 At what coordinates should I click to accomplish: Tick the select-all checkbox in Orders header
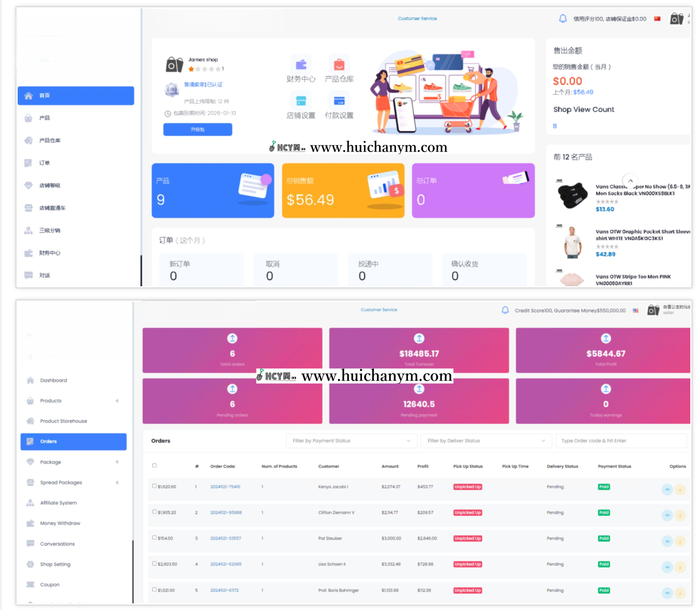pyautogui.click(x=154, y=466)
